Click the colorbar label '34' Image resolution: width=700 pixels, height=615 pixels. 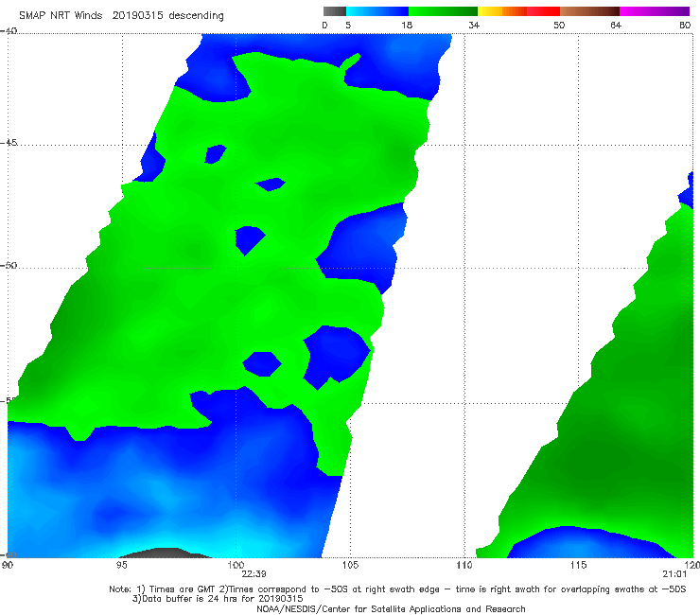click(x=474, y=26)
